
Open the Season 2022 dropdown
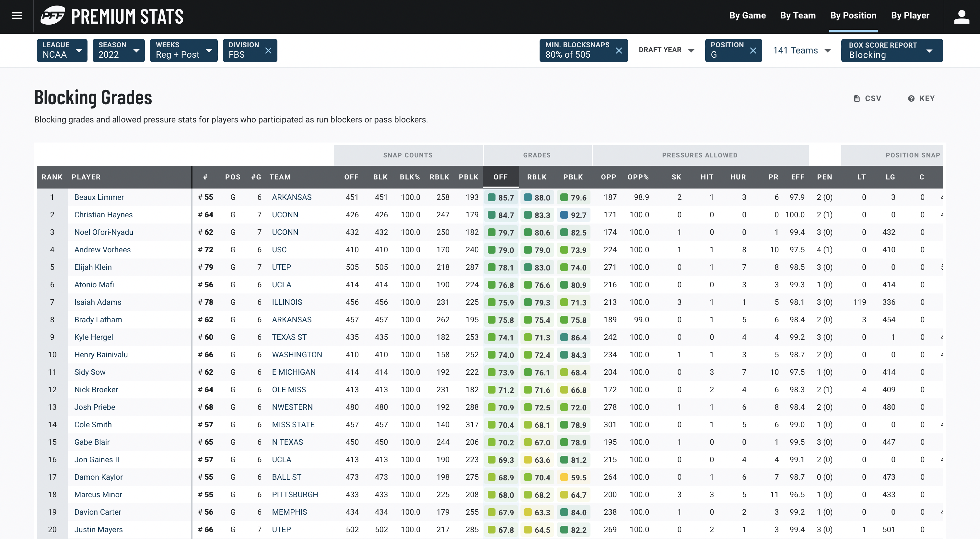pos(119,50)
